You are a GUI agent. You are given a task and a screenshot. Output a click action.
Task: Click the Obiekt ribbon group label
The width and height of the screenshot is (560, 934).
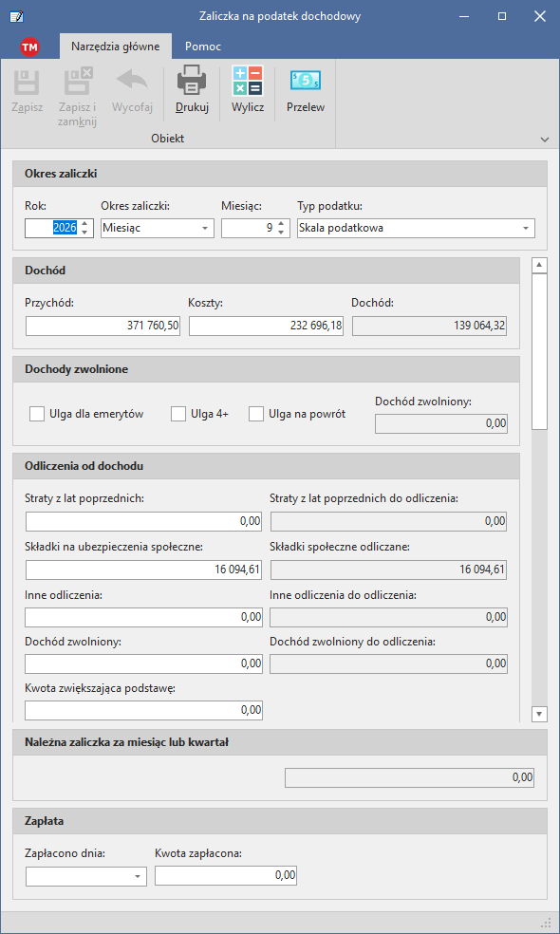coord(167,139)
